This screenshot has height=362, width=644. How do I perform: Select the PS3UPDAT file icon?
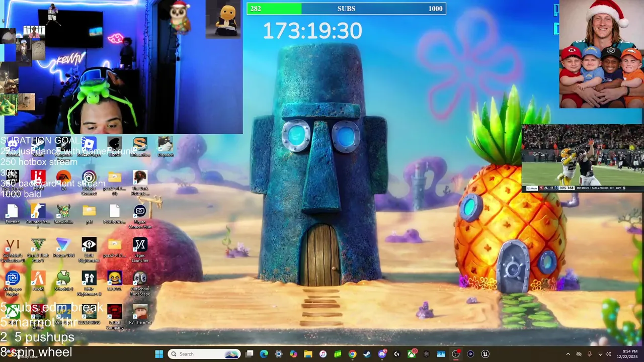(x=114, y=214)
